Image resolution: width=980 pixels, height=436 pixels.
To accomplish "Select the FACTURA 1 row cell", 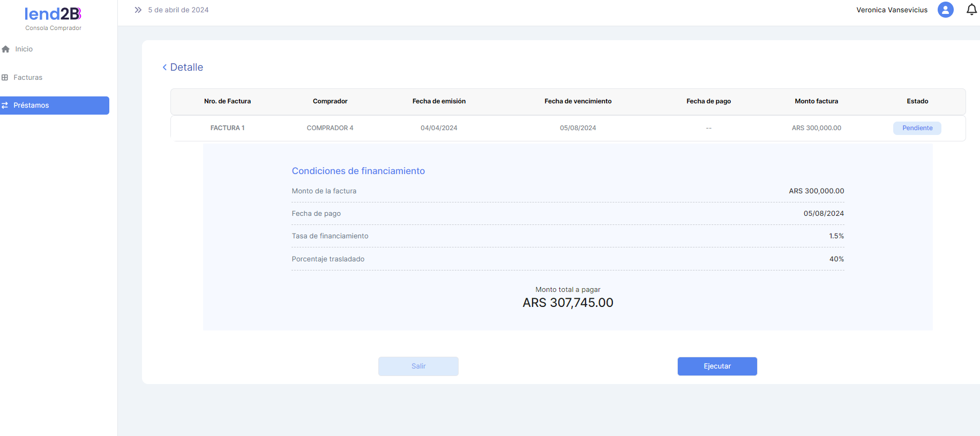I will (227, 128).
